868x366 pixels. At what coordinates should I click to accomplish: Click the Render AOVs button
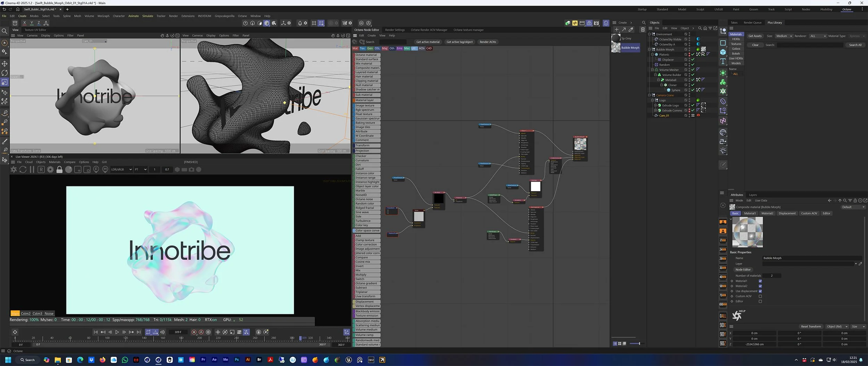click(x=487, y=42)
